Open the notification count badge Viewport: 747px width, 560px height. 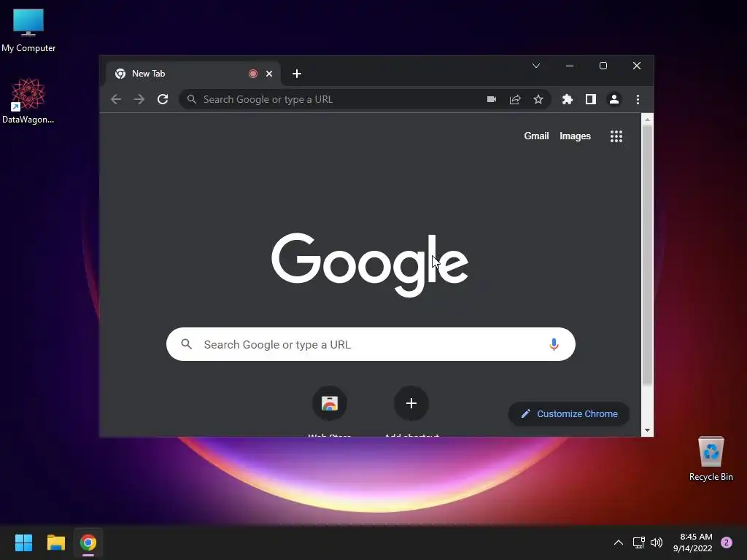[727, 542]
